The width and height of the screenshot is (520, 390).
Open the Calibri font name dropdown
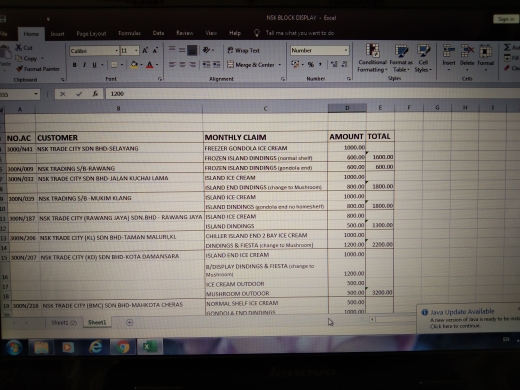pyautogui.click(x=117, y=51)
